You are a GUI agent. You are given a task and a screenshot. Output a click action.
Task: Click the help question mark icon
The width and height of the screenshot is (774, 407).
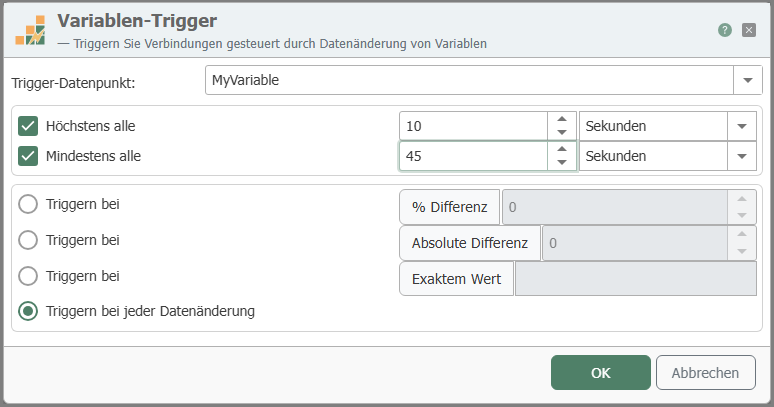[725, 30]
